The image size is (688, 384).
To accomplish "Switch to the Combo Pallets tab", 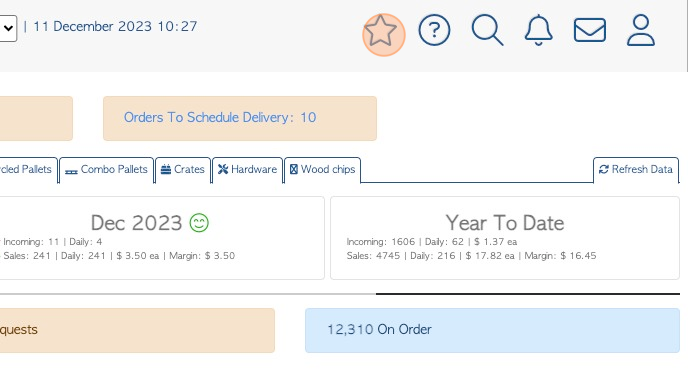I will coord(107,170).
